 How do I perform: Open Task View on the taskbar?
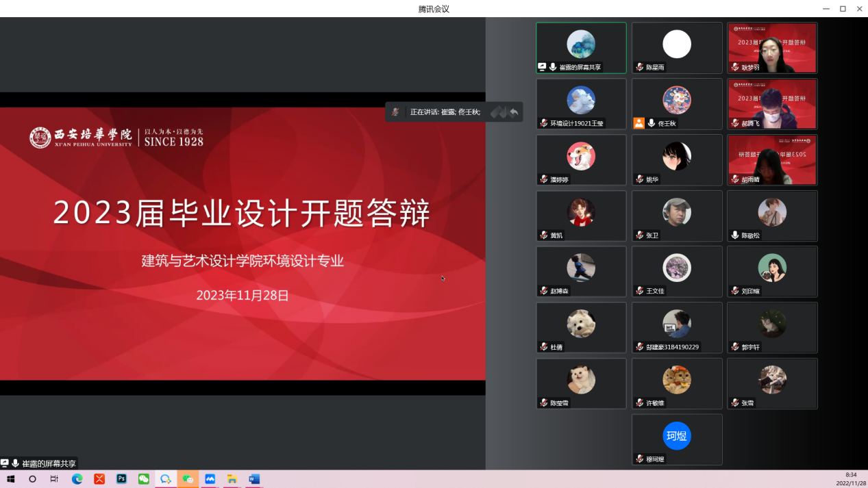coord(54,479)
